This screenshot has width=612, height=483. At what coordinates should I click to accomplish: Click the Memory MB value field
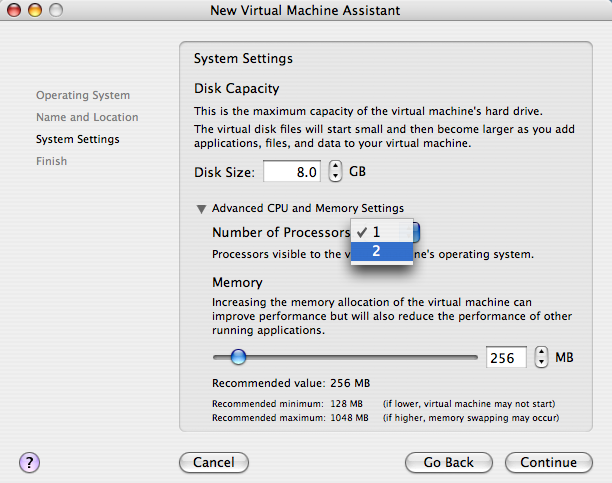(507, 357)
